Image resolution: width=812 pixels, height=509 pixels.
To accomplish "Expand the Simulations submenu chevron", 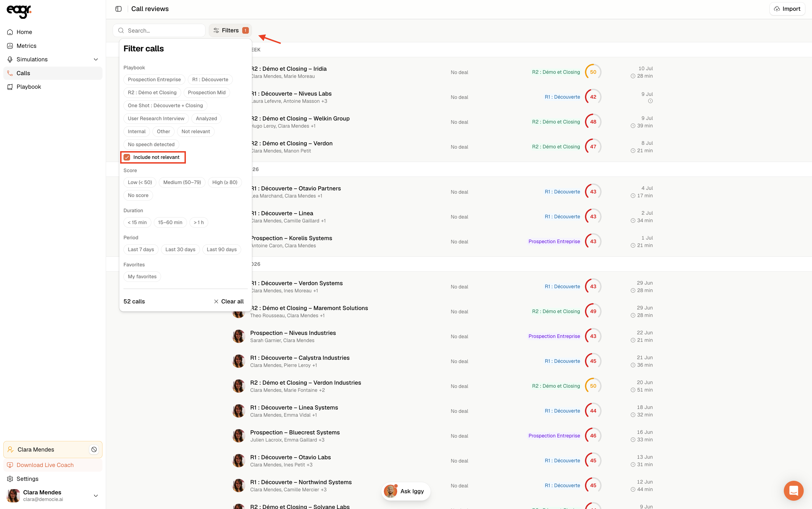I will 96,60.
